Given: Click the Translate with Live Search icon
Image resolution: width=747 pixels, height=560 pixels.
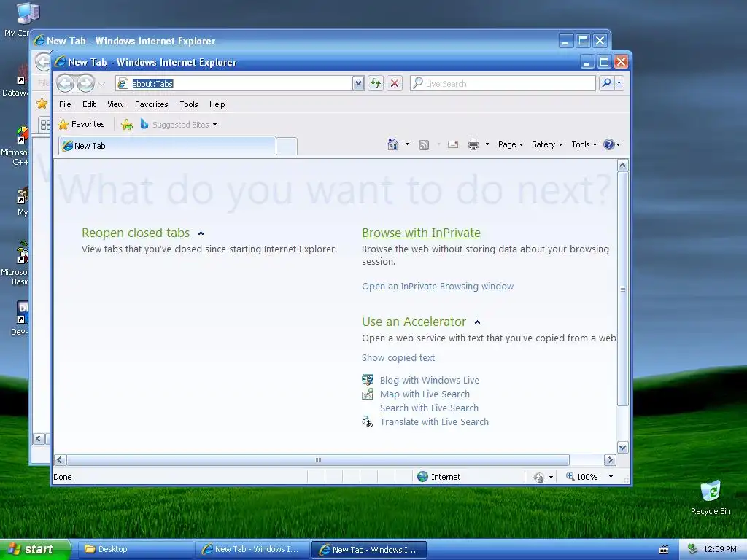Looking at the screenshot, I should click(368, 421).
